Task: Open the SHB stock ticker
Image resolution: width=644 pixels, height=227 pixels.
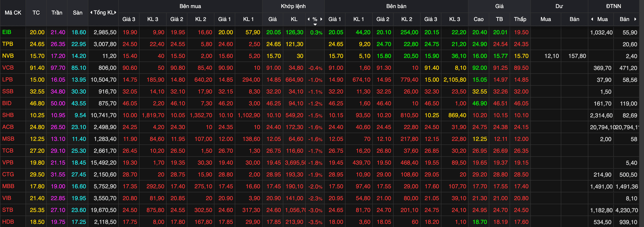Action: [8, 115]
